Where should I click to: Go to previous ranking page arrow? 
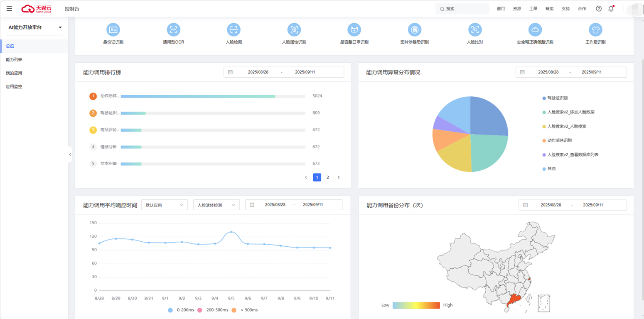click(306, 177)
